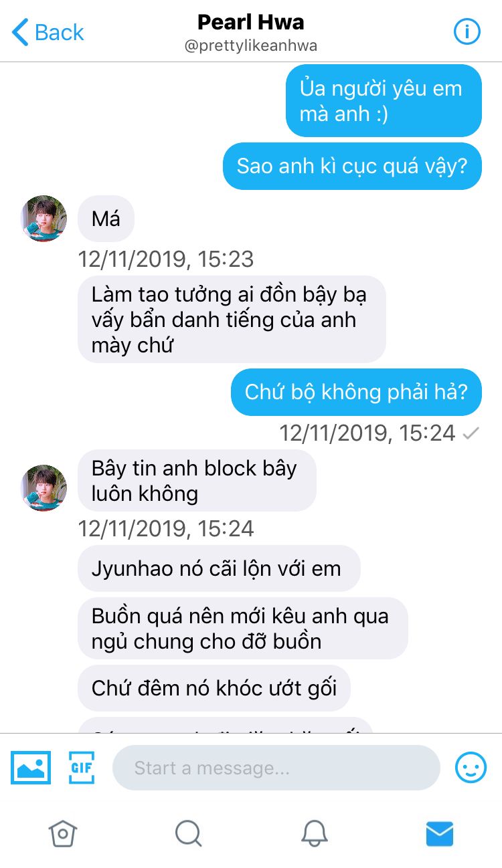Open the Notifications bell tab
Screen dimensions: 502x868
tap(314, 833)
